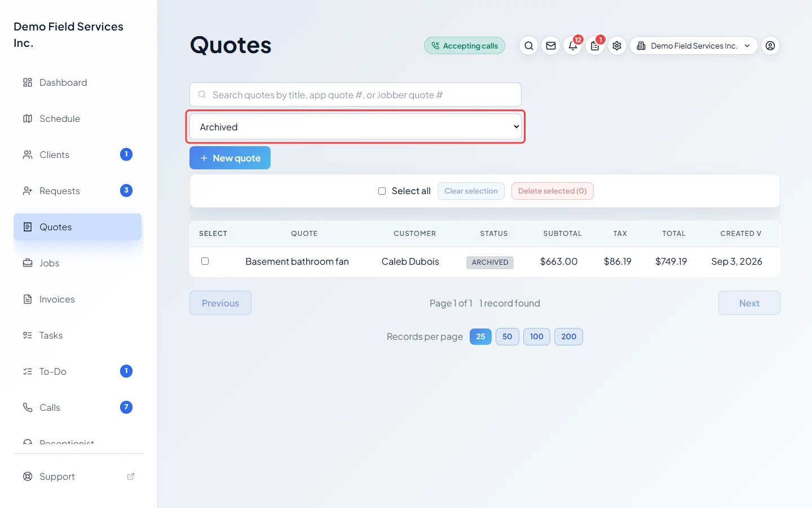Click the Next page button
Viewport: 812px width, 508px height.
tap(749, 303)
